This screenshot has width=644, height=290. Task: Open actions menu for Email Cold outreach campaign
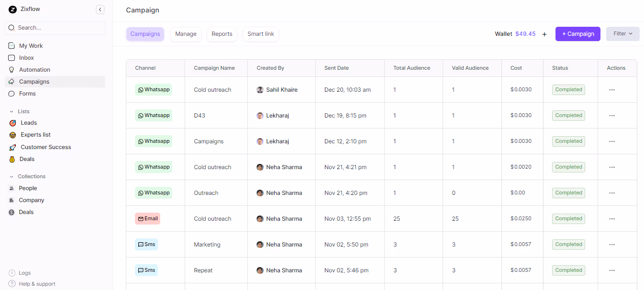point(612,219)
